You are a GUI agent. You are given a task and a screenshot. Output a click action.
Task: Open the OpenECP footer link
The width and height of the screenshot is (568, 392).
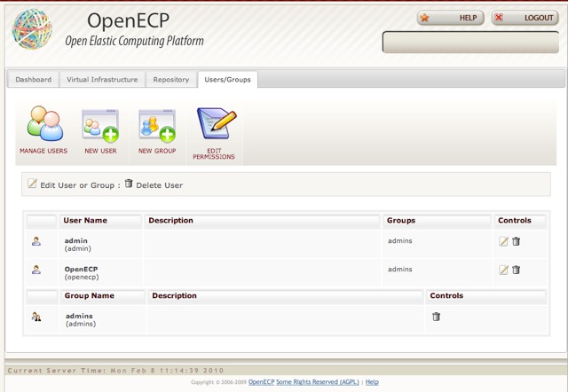[x=261, y=382]
